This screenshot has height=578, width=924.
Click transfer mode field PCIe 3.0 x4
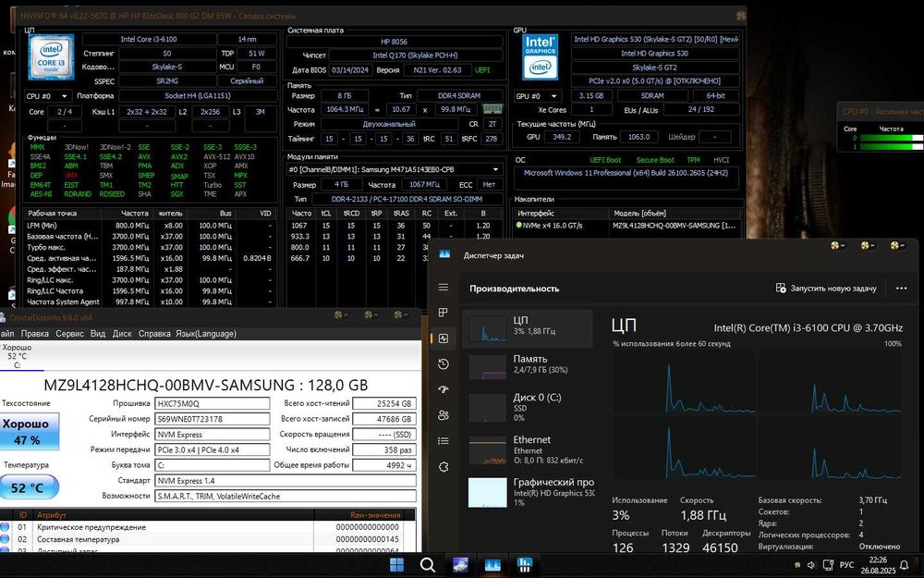pos(213,449)
